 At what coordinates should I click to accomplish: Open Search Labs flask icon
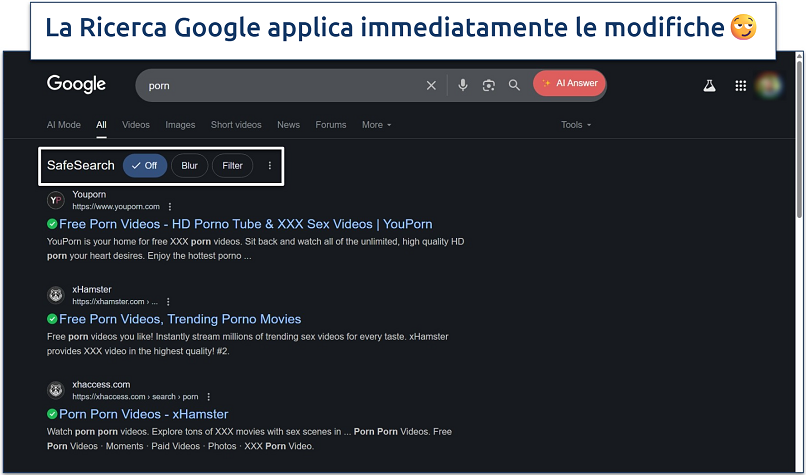point(709,86)
